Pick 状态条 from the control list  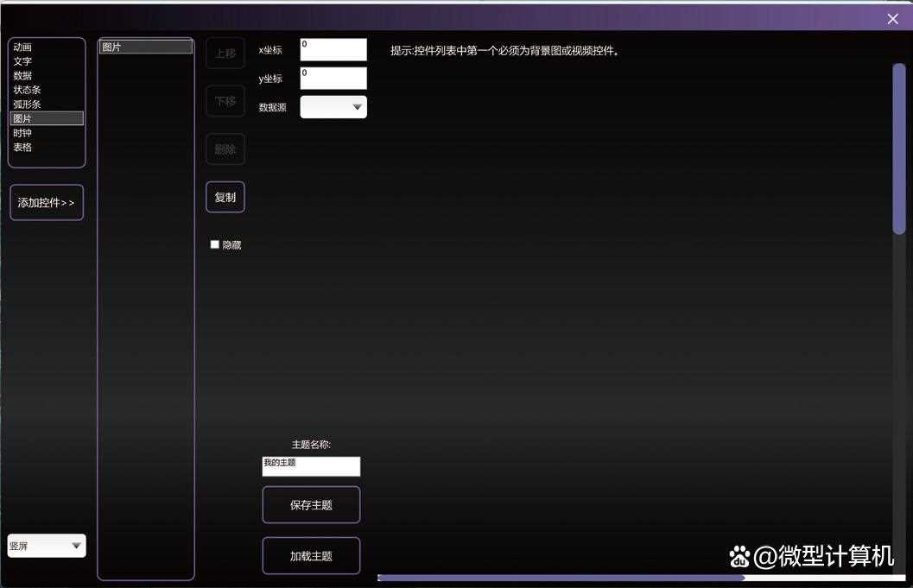coord(27,90)
